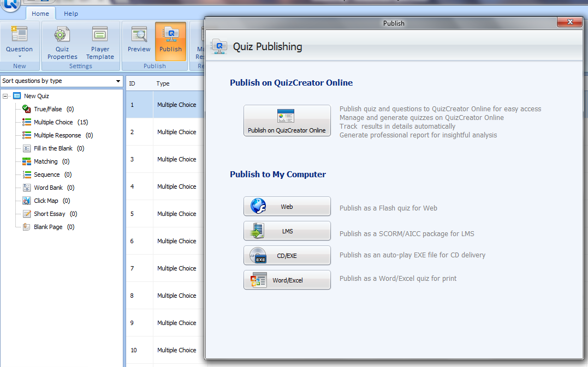Close the Publish dialog
The width and height of the screenshot is (588, 367).
coord(569,22)
